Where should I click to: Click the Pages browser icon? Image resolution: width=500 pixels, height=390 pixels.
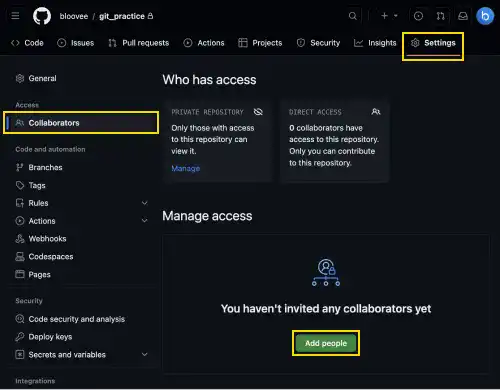(20, 274)
